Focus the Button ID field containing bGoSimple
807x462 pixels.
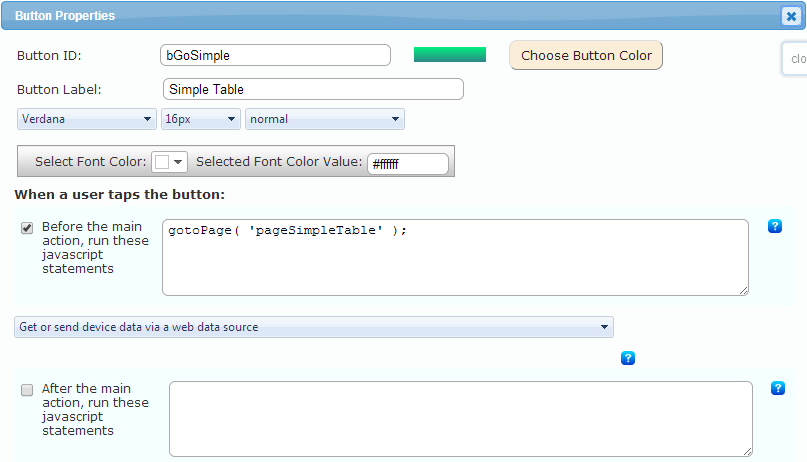click(x=275, y=55)
